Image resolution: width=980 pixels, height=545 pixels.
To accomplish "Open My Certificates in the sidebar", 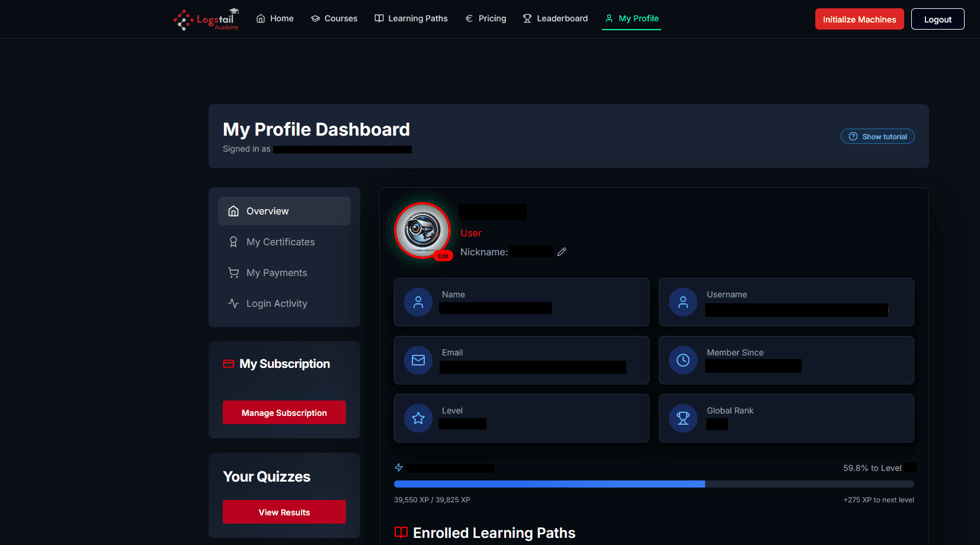I will pyautogui.click(x=284, y=242).
